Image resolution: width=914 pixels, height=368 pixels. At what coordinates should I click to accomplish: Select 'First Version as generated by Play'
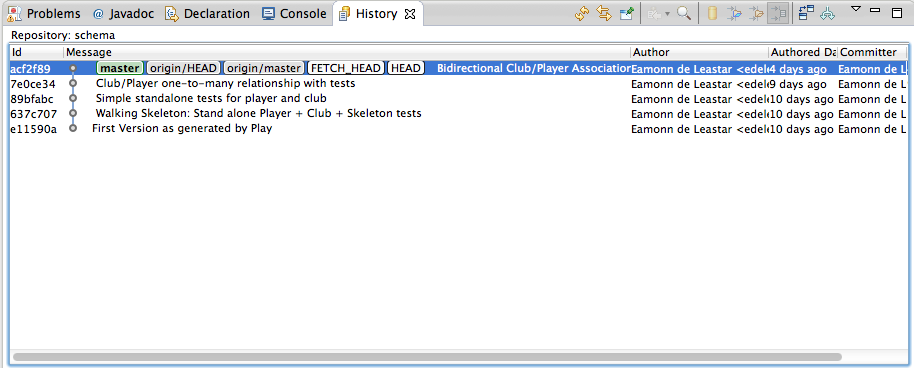pyautogui.click(x=182, y=128)
